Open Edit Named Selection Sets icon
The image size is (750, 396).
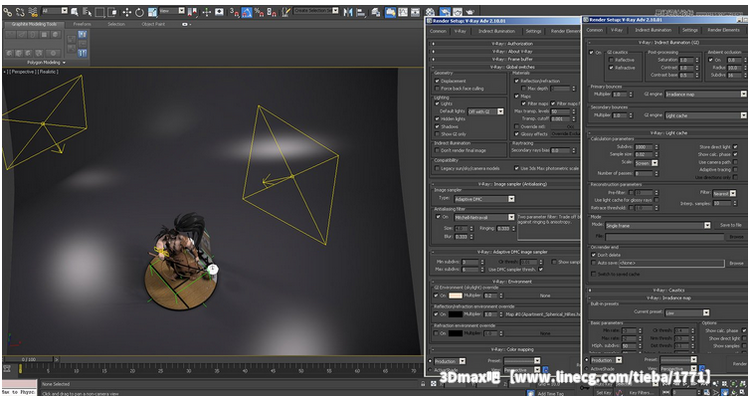[286, 12]
